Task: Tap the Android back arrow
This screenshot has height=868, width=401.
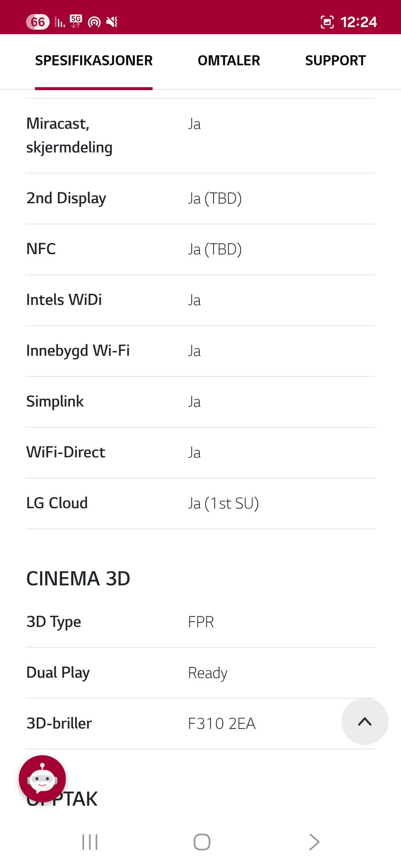Action: (x=314, y=842)
